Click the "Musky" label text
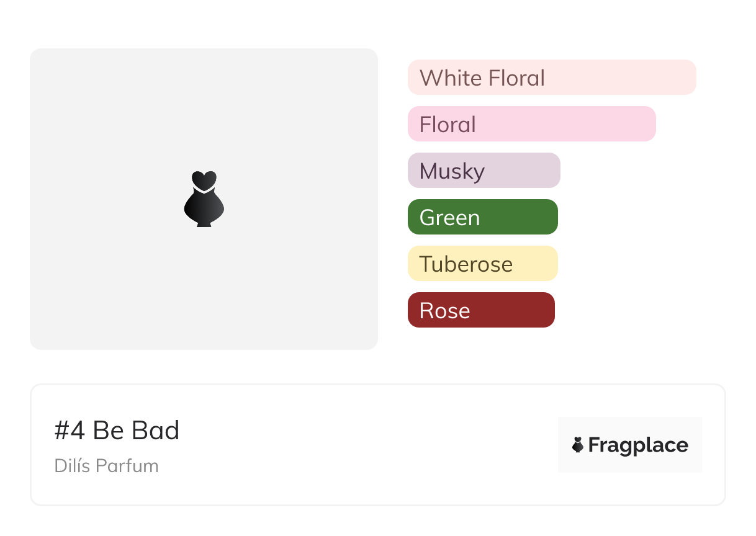This screenshot has height=536, width=756. 452,171
